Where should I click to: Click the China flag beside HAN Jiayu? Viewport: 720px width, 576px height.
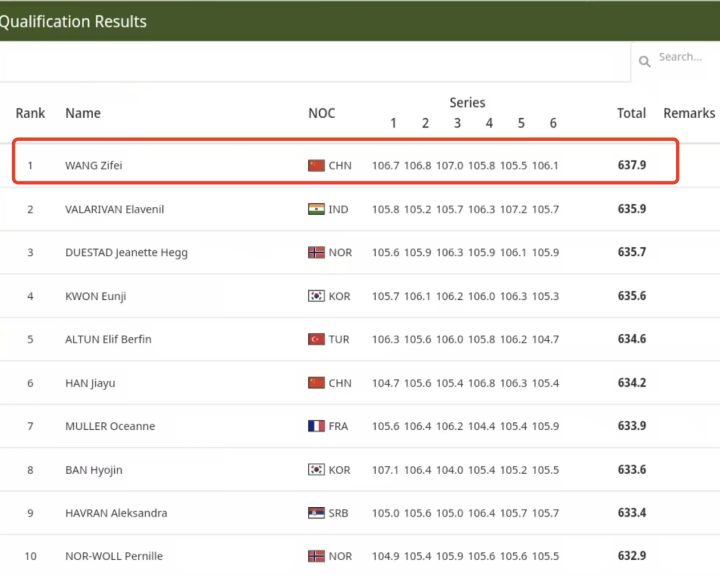tap(316, 383)
